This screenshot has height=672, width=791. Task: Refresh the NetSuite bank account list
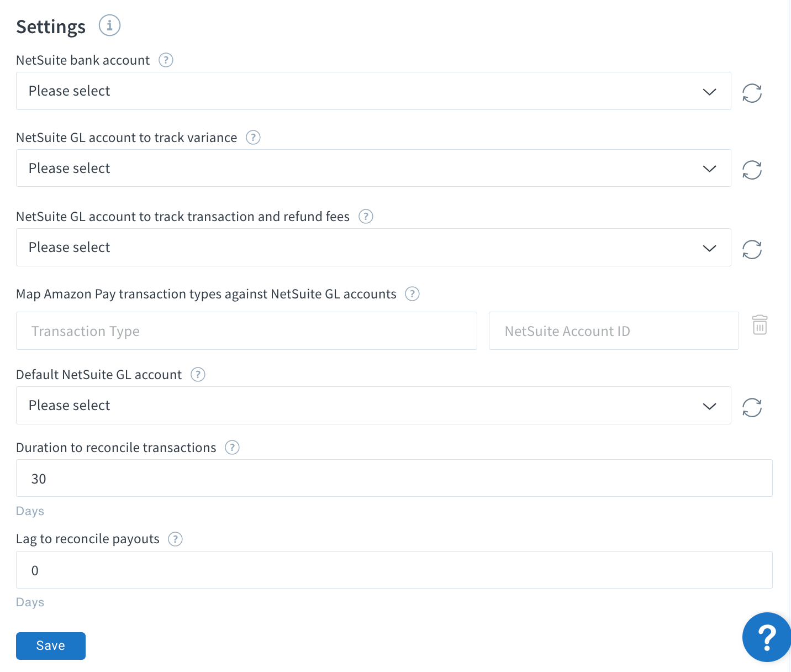coord(752,93)
